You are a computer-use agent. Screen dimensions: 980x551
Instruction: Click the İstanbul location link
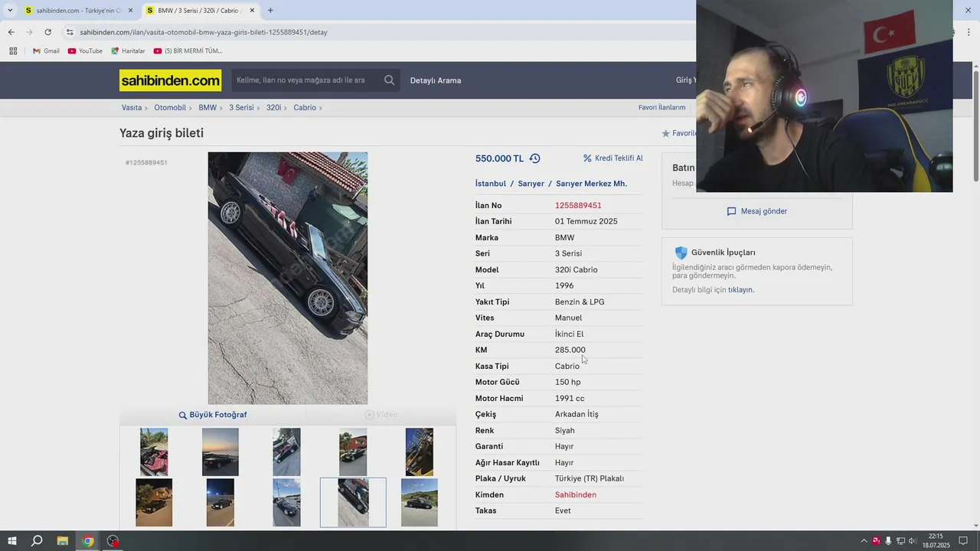click(x=491, y=184)
